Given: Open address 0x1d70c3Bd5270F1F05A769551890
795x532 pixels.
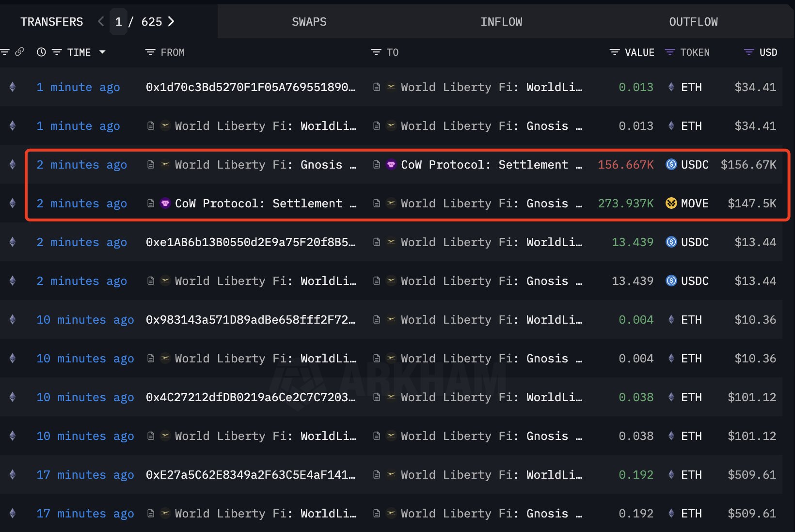Looking at the screenshot, I should (x=250, y=87).
